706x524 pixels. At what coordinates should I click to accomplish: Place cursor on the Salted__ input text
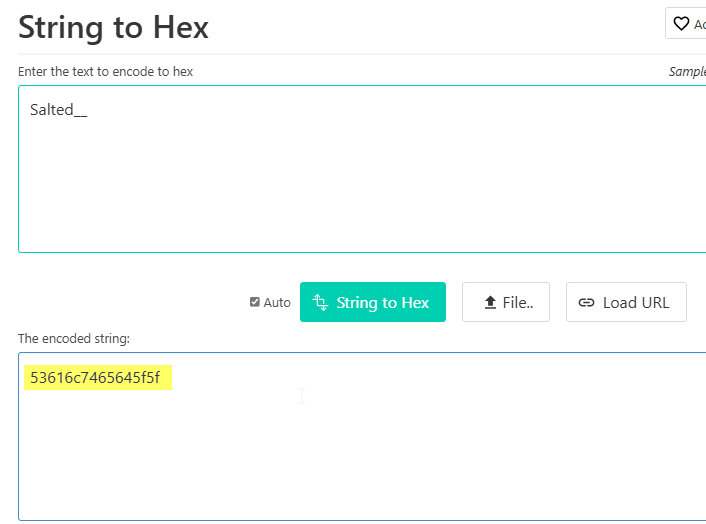(59, 110)
